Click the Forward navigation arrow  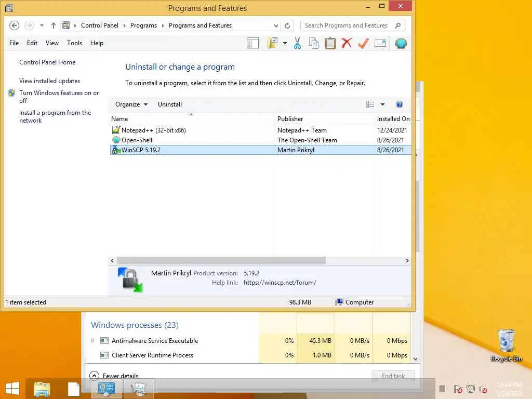point(29,25)
